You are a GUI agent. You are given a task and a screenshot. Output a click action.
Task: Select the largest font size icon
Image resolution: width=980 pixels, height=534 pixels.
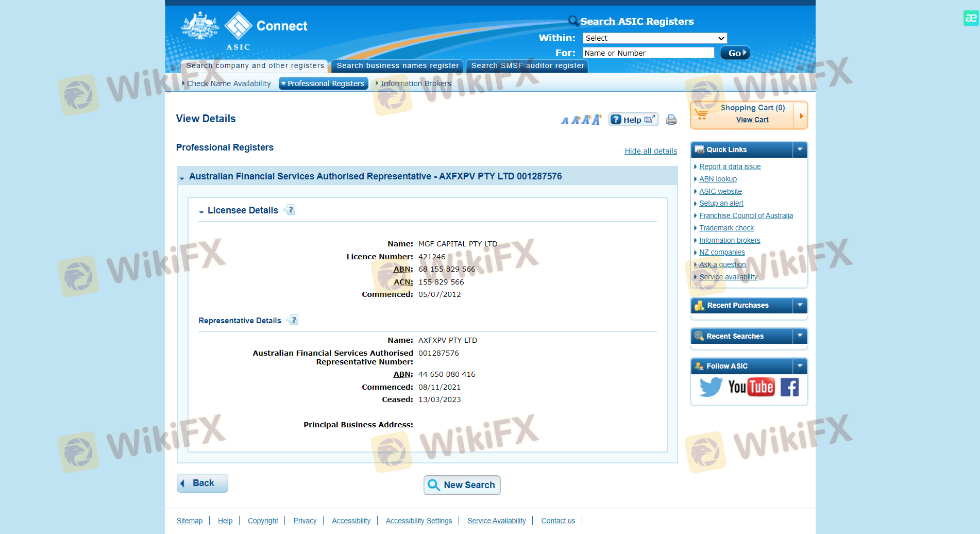[x=596, y=120]
